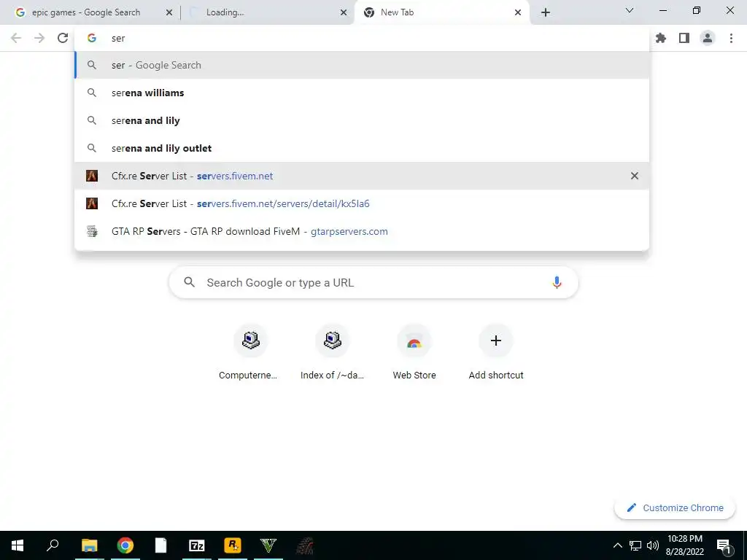This screenshot has height=560, width=747.
Task: Choose the 'serena and lily' suggestion
Action: click(362, 120)
